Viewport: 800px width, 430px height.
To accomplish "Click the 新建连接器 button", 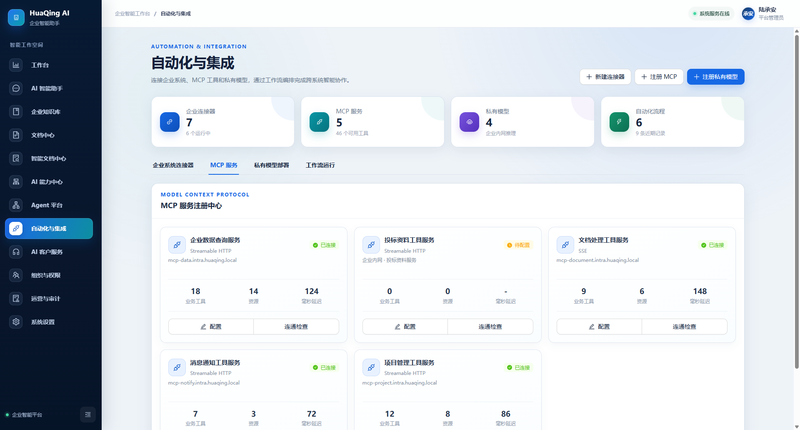I will (605, 77).
